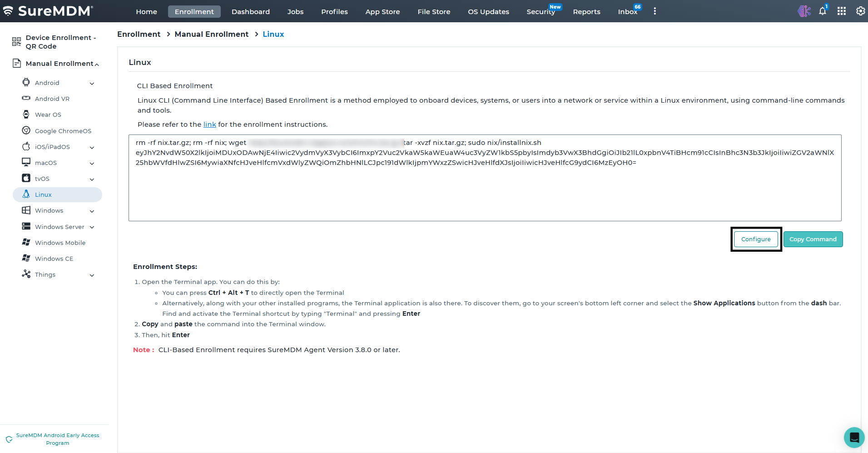Click the Enrollment breadcrumb

click(139, 34)
